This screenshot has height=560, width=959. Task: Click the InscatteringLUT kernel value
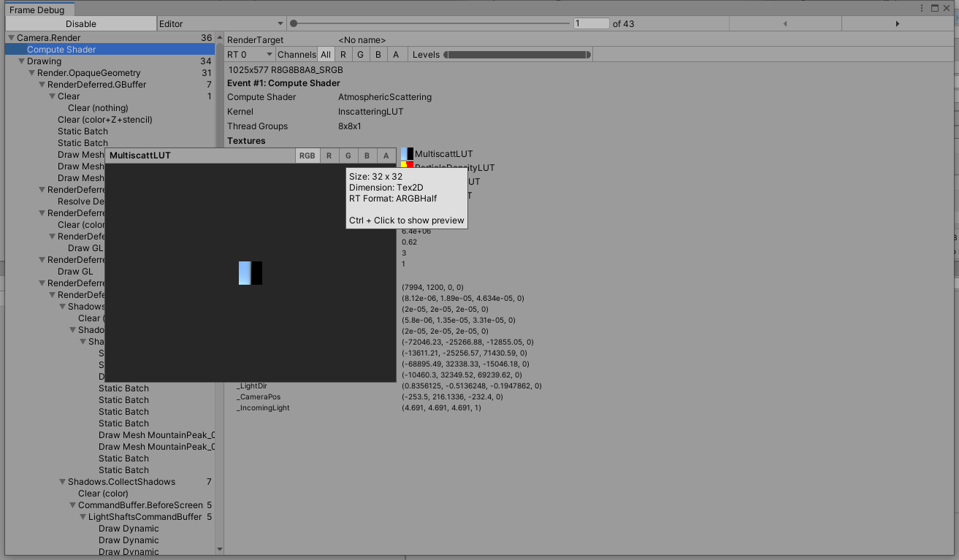371,112
